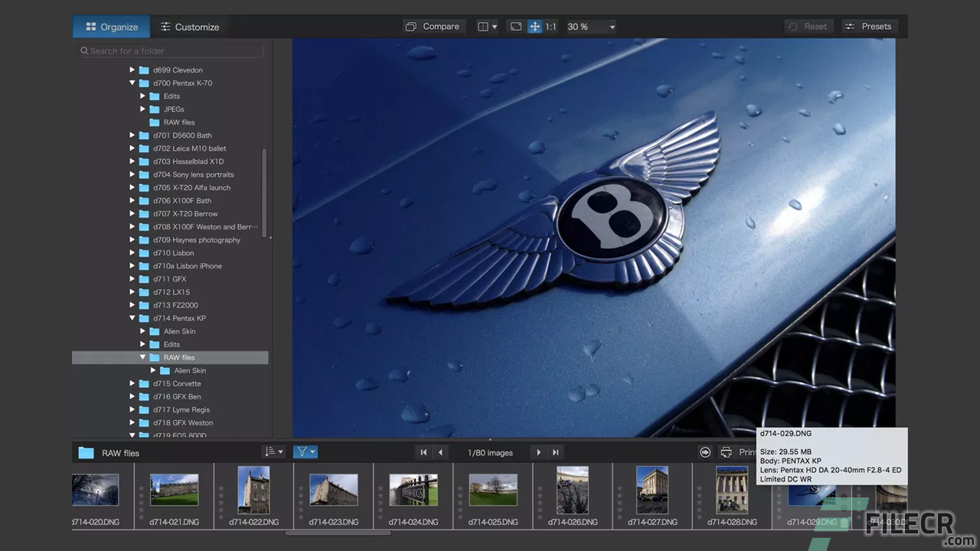This screenshot has width=980, height=551.
Task: Go to the next image
Action: [x=539, y=452]
